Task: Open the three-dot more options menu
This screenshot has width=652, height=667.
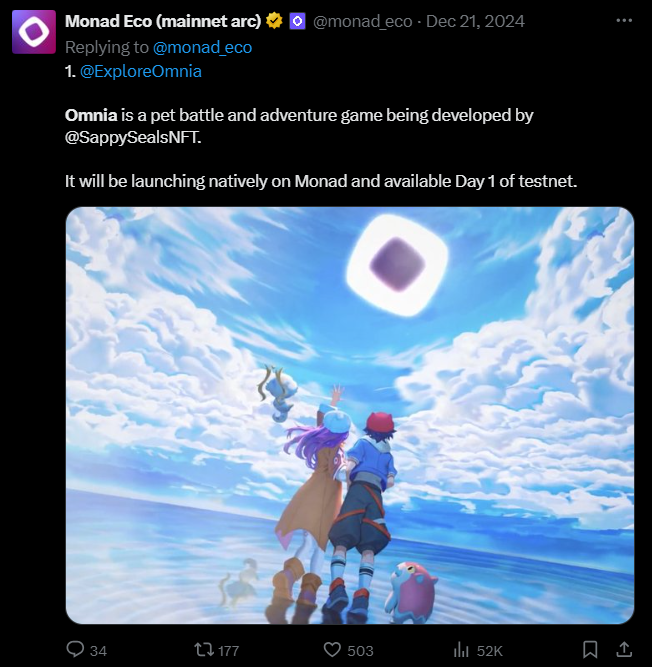Action: 624,20
